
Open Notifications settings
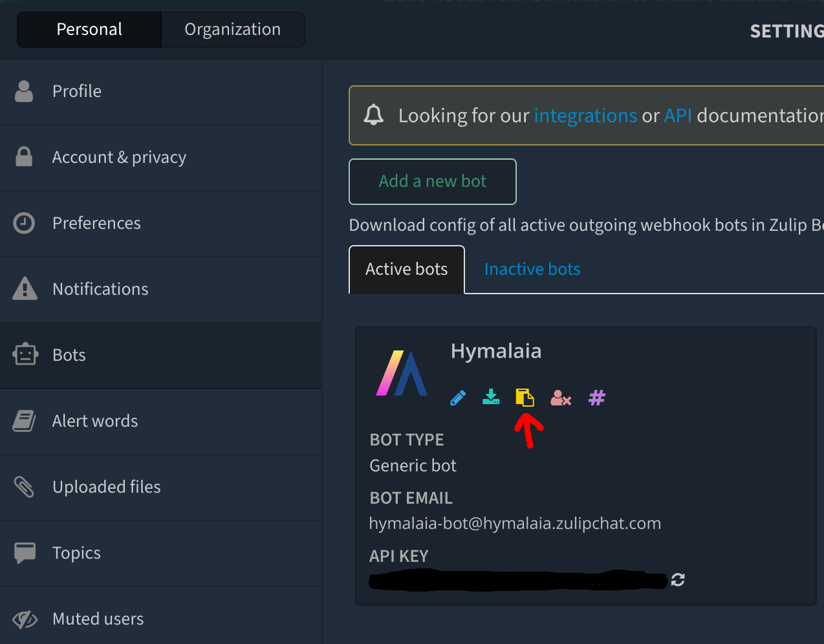pyautogui.click(x=161, y=289)
